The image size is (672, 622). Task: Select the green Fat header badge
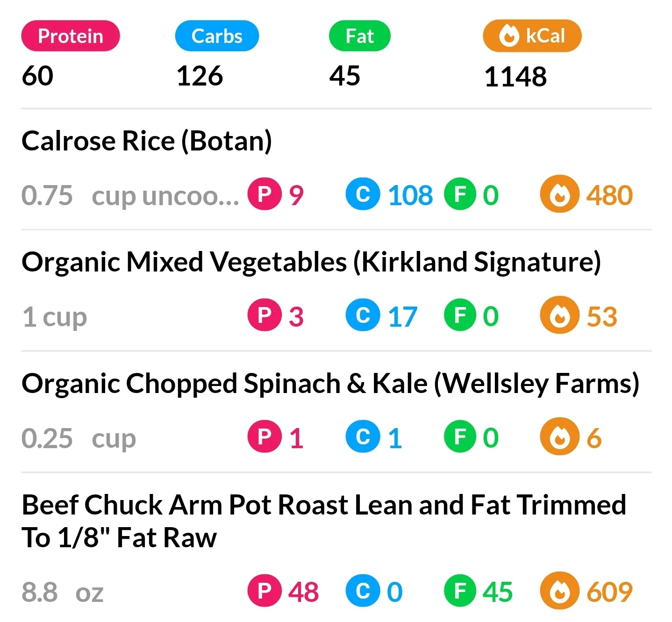coord(359,36)
